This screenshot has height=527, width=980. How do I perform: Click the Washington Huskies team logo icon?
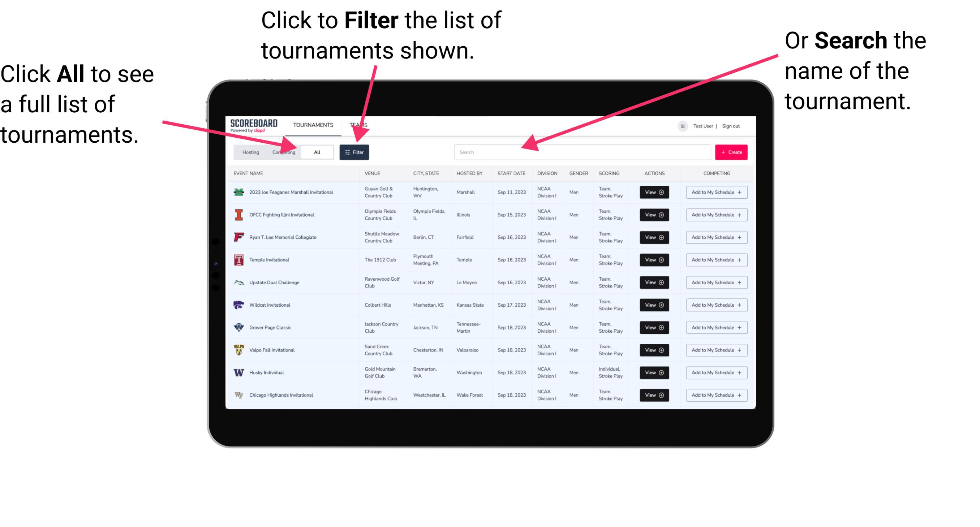(x=239, y=372)
